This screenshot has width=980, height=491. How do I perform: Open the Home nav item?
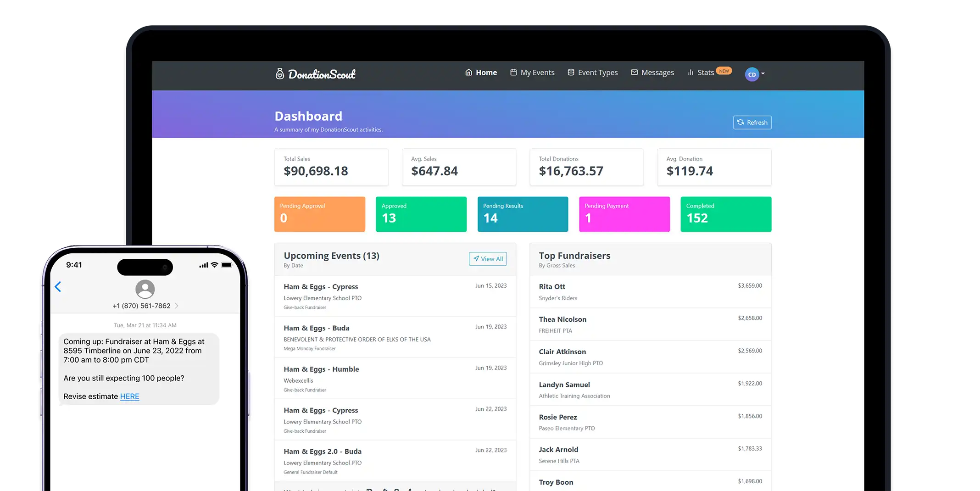481,73
